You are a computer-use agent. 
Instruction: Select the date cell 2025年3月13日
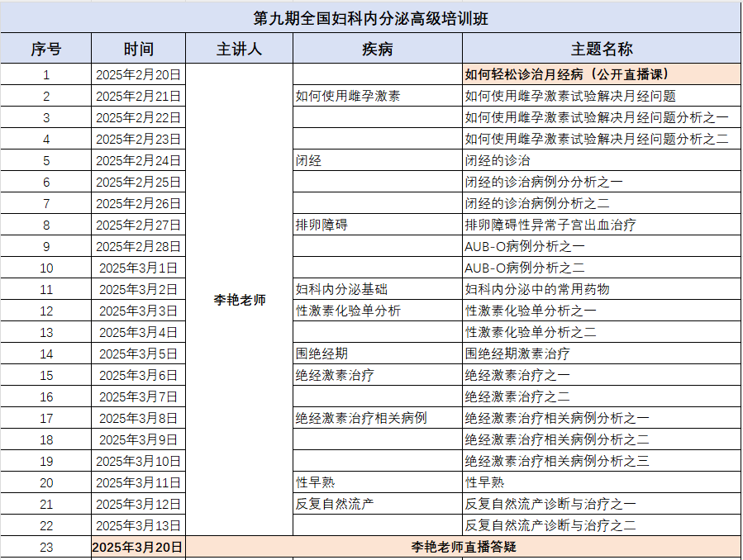tap(138, 525)
